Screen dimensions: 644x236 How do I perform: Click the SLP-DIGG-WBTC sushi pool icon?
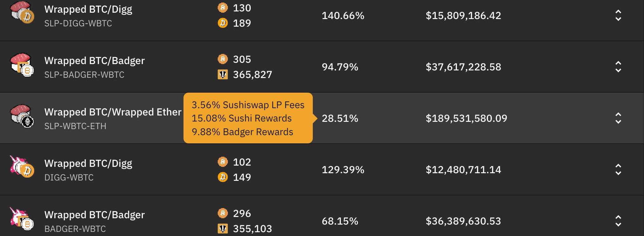click(x=22, y=13)
